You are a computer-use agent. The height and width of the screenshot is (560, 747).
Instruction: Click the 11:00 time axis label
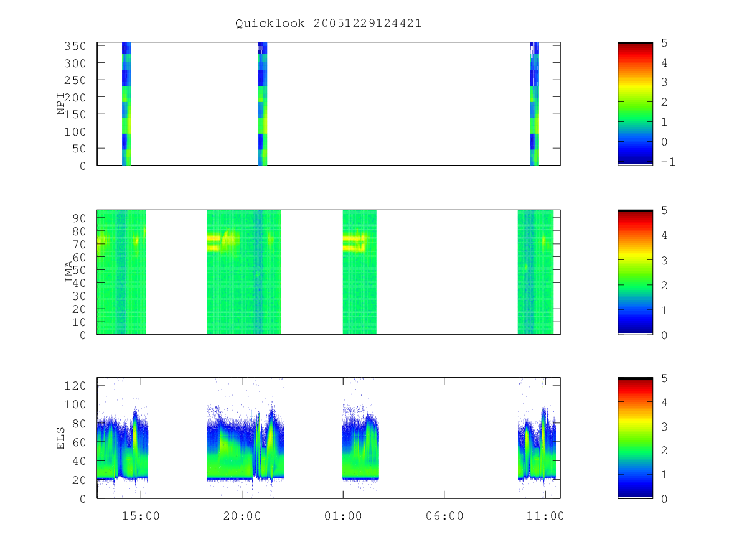545,516
